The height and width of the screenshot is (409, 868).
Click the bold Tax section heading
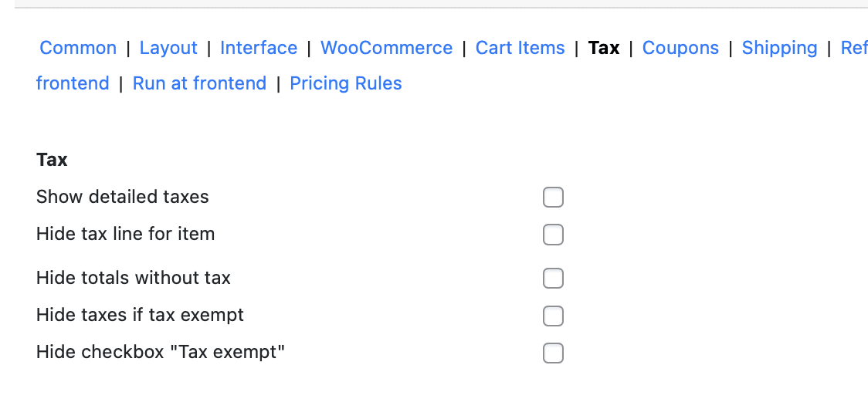[x=52, y=160]
